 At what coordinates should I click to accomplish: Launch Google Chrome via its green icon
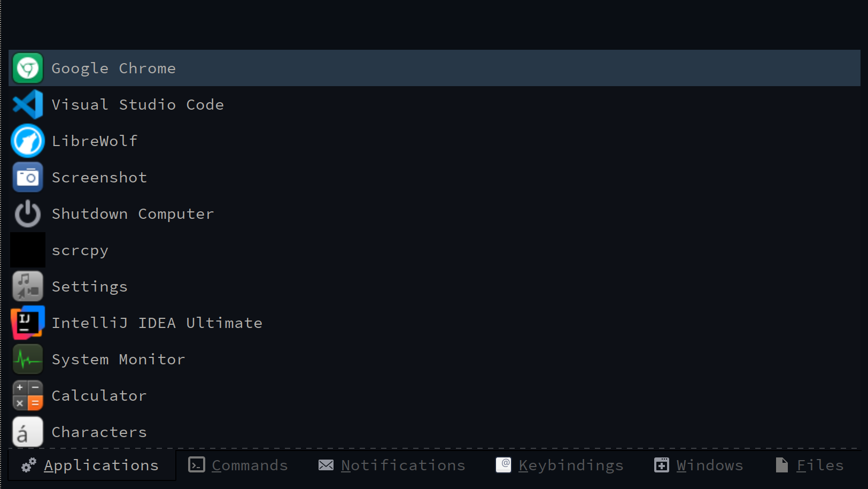click(28, 68)
